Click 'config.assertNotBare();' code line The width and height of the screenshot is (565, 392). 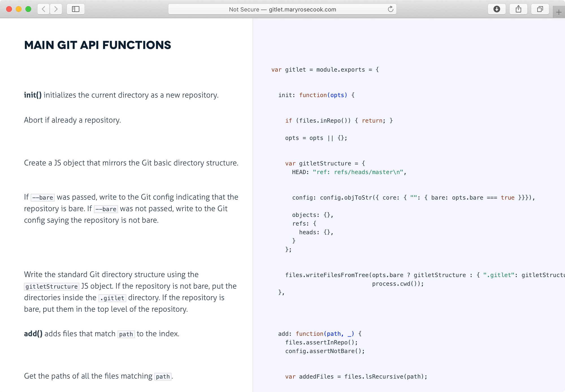[x=325, y=351]
